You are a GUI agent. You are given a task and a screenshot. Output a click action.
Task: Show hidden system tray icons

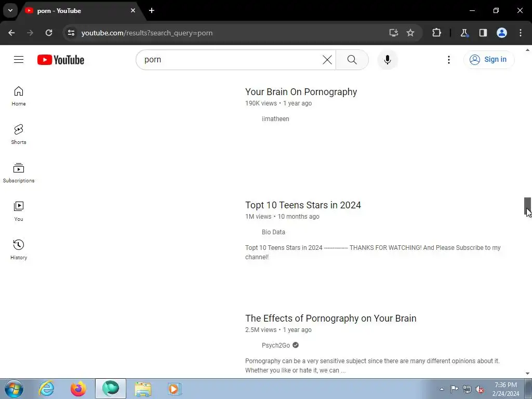pos(442,389)
